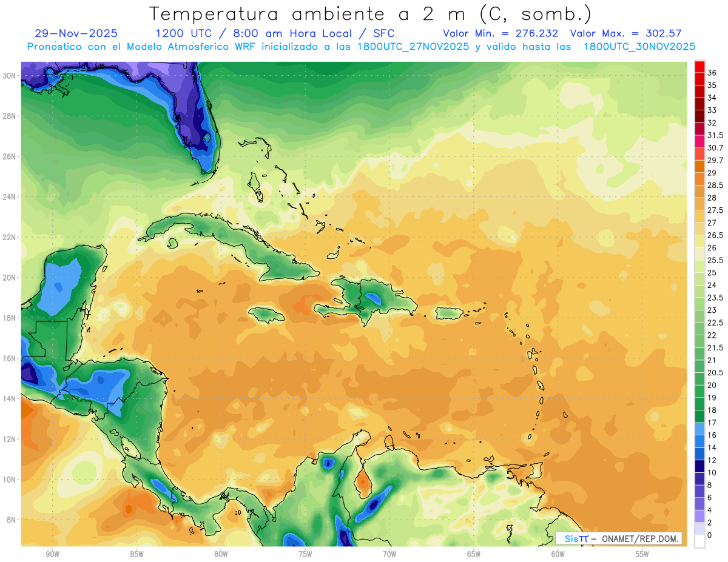The width and height of the screenshot is (728, 562).
Task: Click legend label "29.7"
Action: tap(715, 160)
